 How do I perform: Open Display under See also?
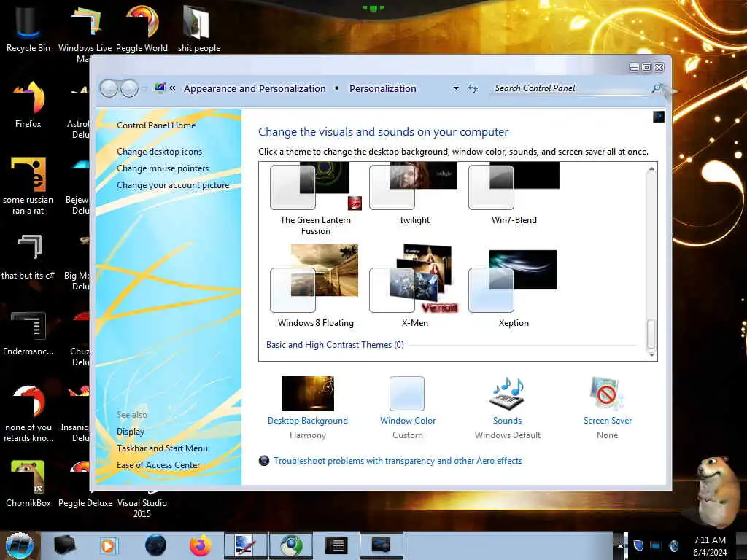point(131,432)
